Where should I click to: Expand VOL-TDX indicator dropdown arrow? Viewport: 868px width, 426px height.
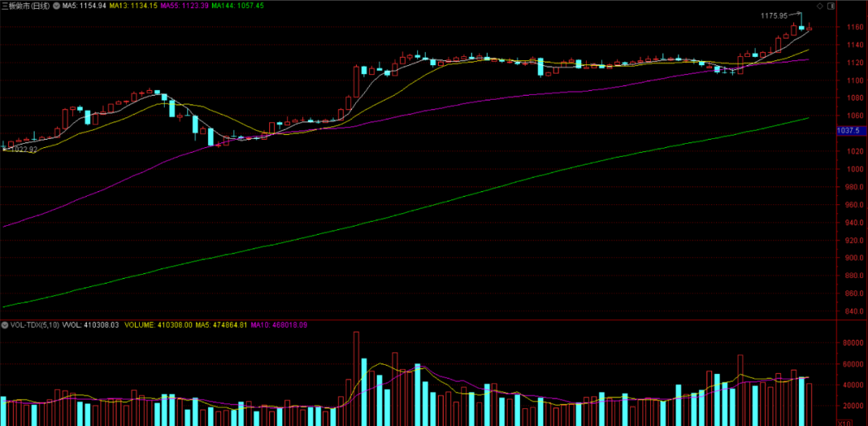pyautogui.click(x=5, y=325)
